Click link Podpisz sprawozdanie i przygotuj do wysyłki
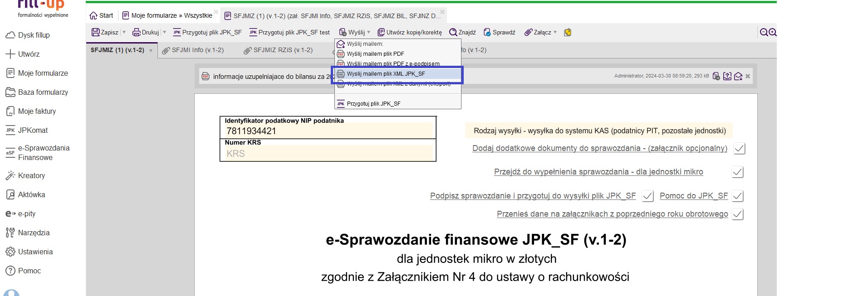Image resolution: width=868 pixels, height=296 pixels. point(533,196)
